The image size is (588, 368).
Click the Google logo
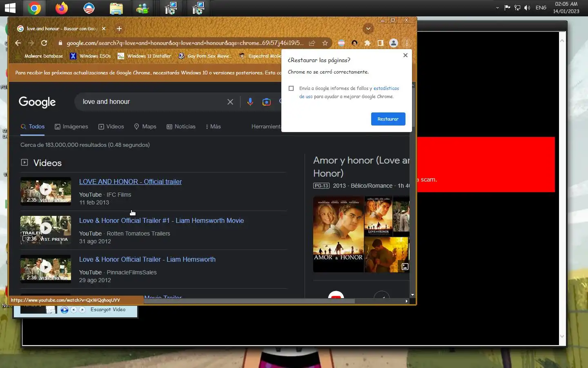(x=37, y=102)
